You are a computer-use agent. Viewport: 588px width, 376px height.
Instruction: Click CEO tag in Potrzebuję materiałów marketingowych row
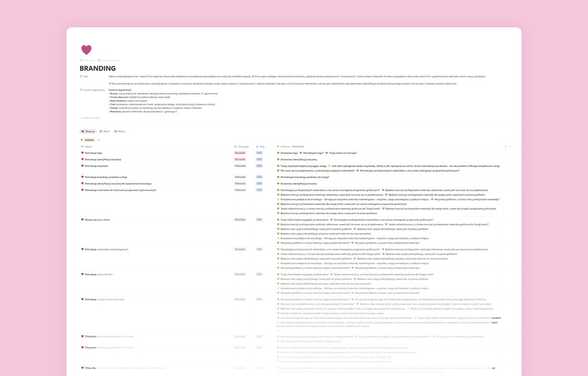[x=259, y=250]
